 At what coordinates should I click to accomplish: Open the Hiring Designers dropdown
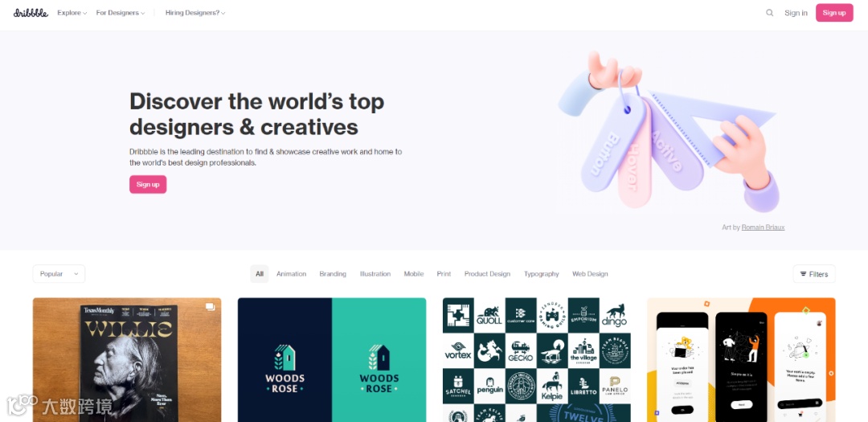[194, 13]
